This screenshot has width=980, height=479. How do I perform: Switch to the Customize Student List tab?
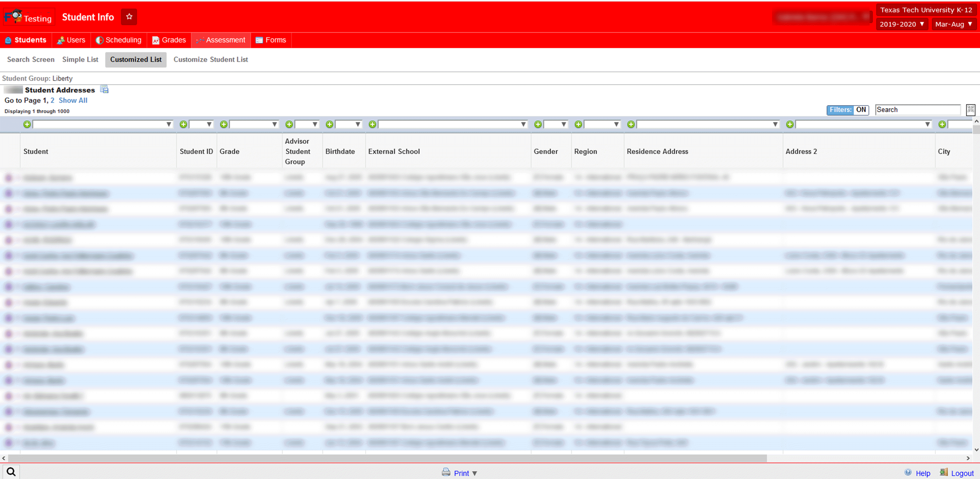[210, 59]
